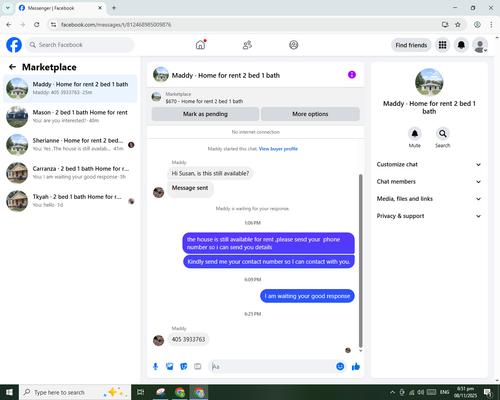The width and height of the screenshot is (500, 400).
Task: Click the I am waiting your good response bubble
Action: (307, 296)
